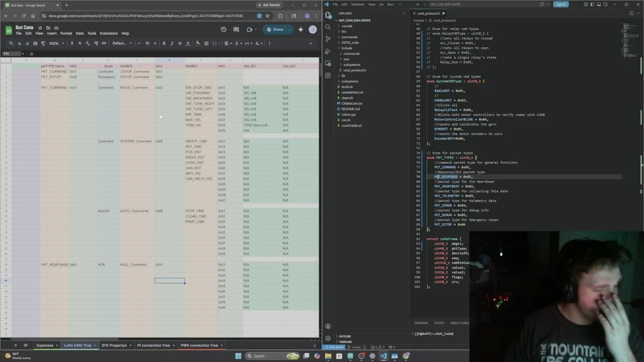Viewport: 644px width, 362px height.
Task: Open VS Code Explorer activity icon
Action: 328,16
